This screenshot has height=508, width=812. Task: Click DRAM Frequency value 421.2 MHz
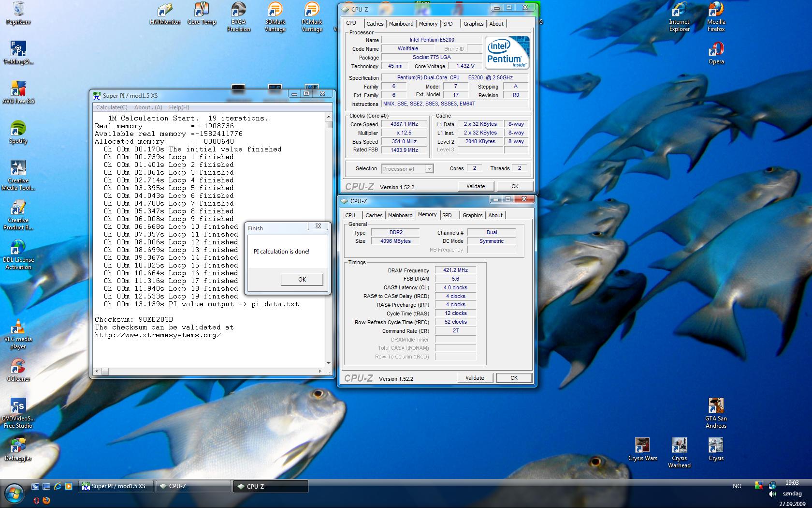tap(455, 270)
